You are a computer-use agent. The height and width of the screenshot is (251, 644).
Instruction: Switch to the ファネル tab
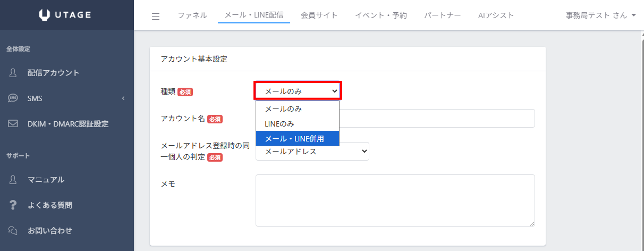point(192,15)
